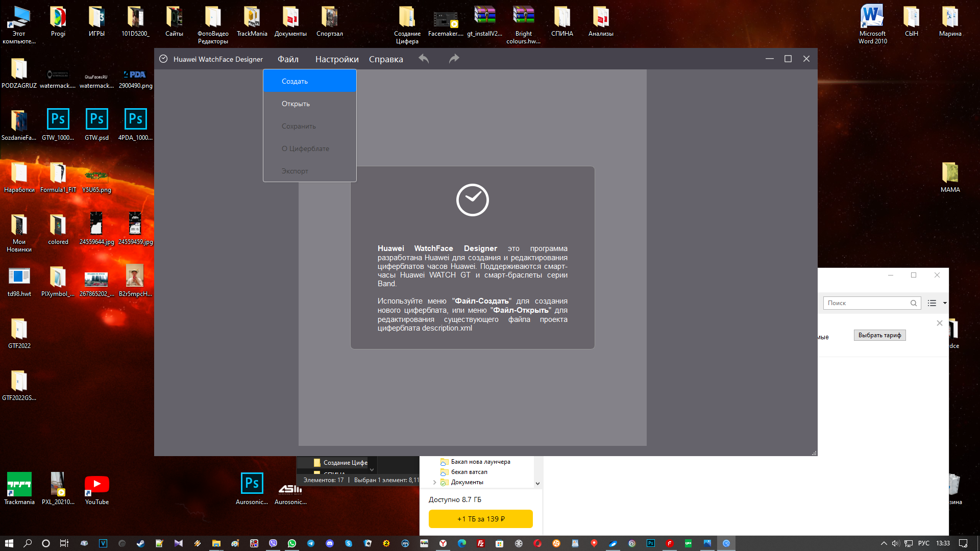Open the 2900490.png 4PDA image

click(x=135, y=78)
